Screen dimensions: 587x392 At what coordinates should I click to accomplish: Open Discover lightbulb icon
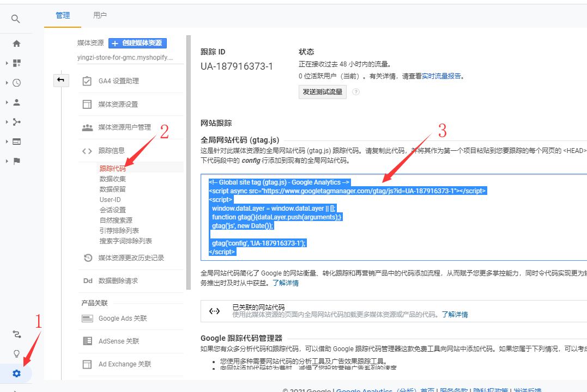16,353
